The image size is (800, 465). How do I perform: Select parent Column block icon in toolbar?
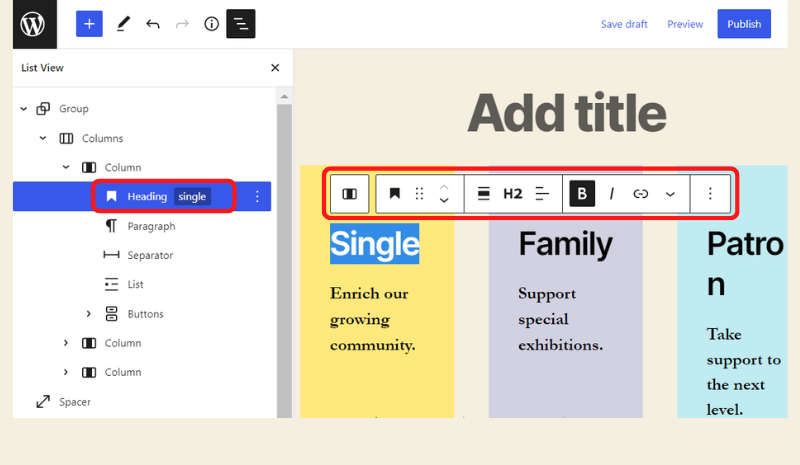350,194
